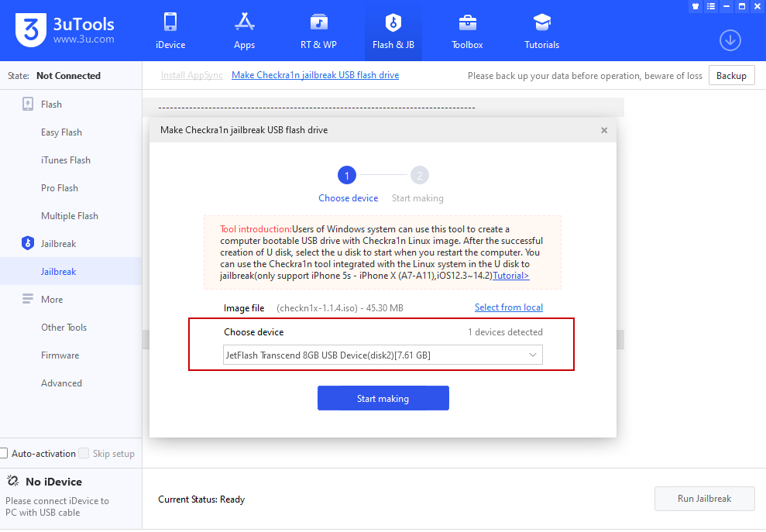Click the device dropdown chevron arrow
Viewport: 766px width, 532px height.
tap(533, 355)
